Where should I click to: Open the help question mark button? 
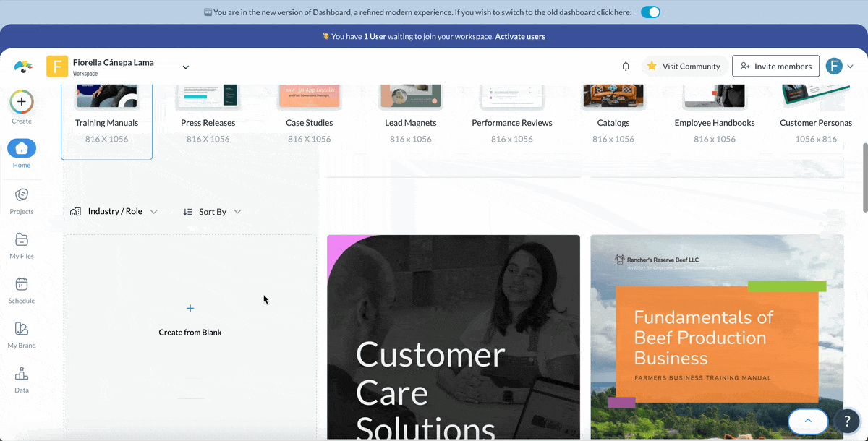click(x=846, y=421)
